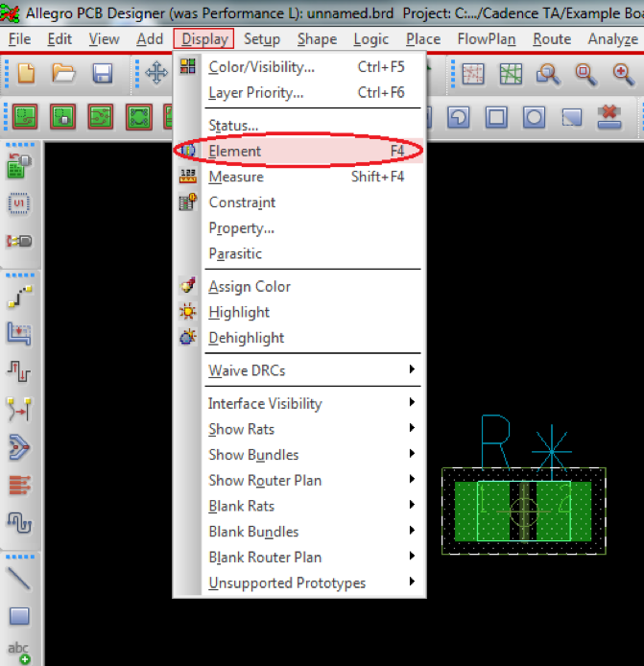Click the red fanout lines sidebar icon
This screenshot has height=666, width=644.
[19, 485]
